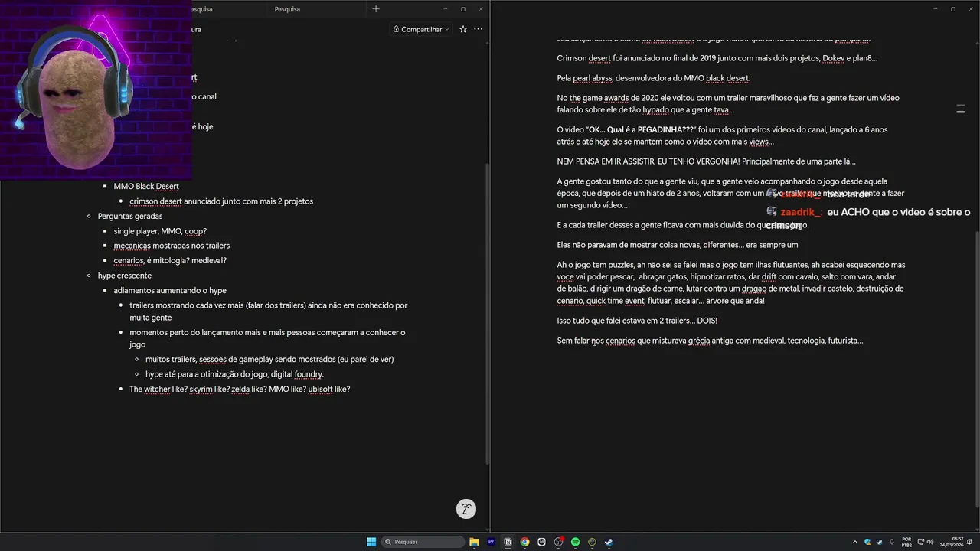The width and height of the screenshot is (980, 551).
Task: Click the left Notion window's vertical scrollbar
Action: pyautogui.click(x=487, y=314)
